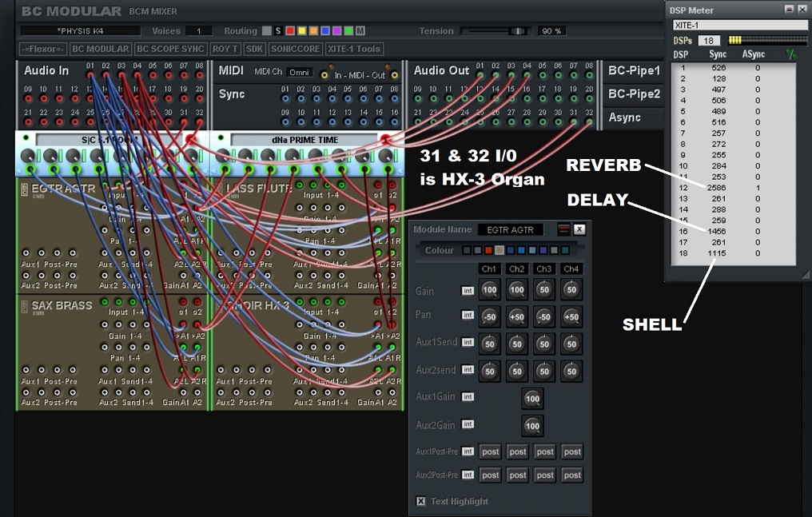This screenshot has width=812, height=517.
Task: Open the XITE-1 selector in DSP Meter
Action: (x=738, y=26)
